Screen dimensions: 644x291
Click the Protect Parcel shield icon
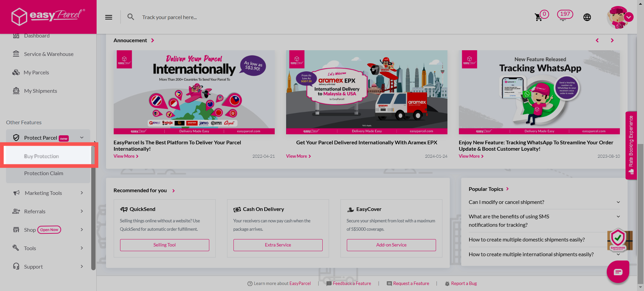tap(16, 138)
